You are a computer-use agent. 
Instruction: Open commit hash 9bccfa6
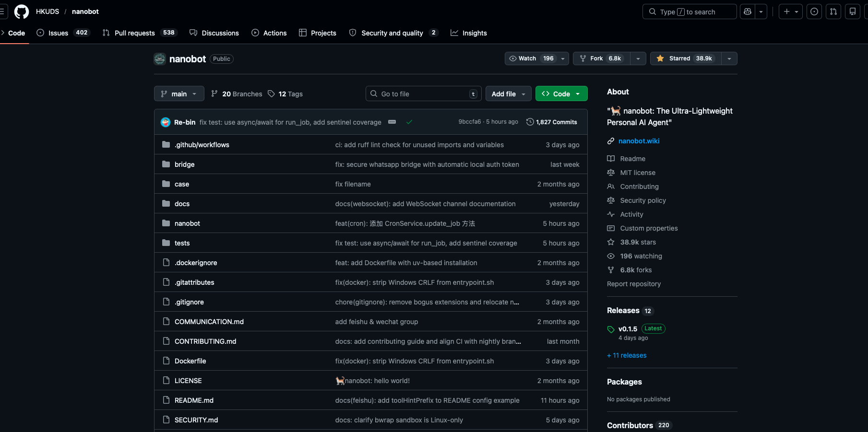470,122
